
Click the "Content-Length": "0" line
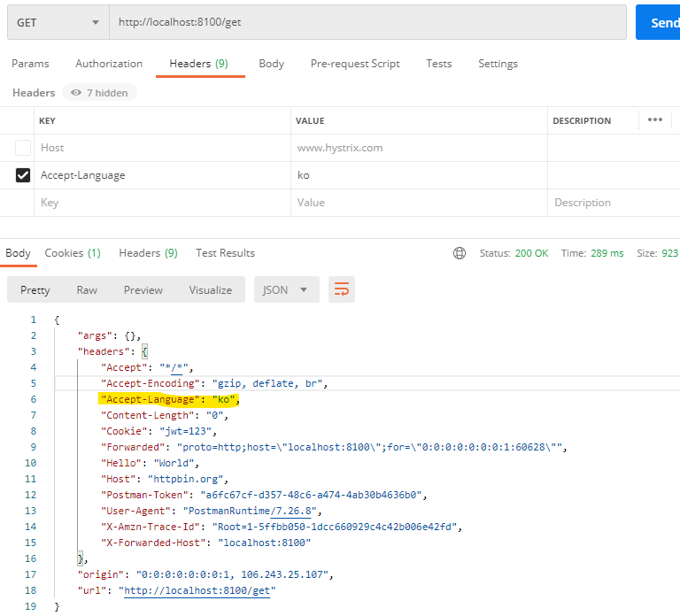coord(165,415)
